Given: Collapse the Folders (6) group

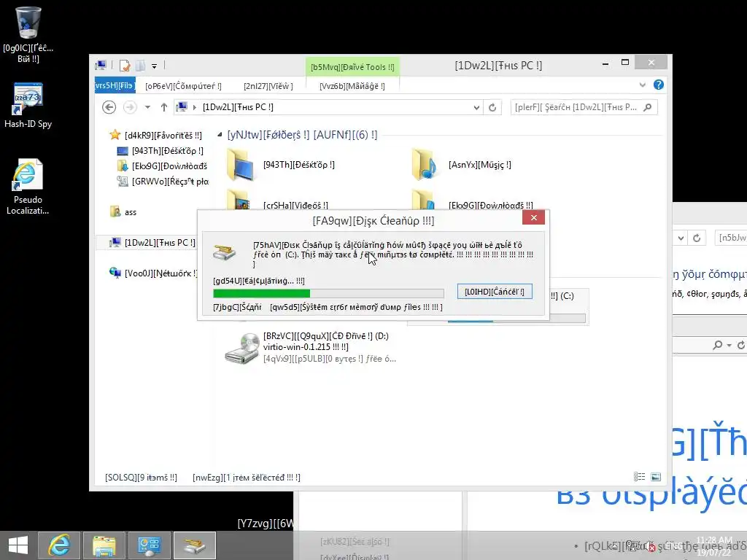Looking at the screenshot, I should point(220,135).
